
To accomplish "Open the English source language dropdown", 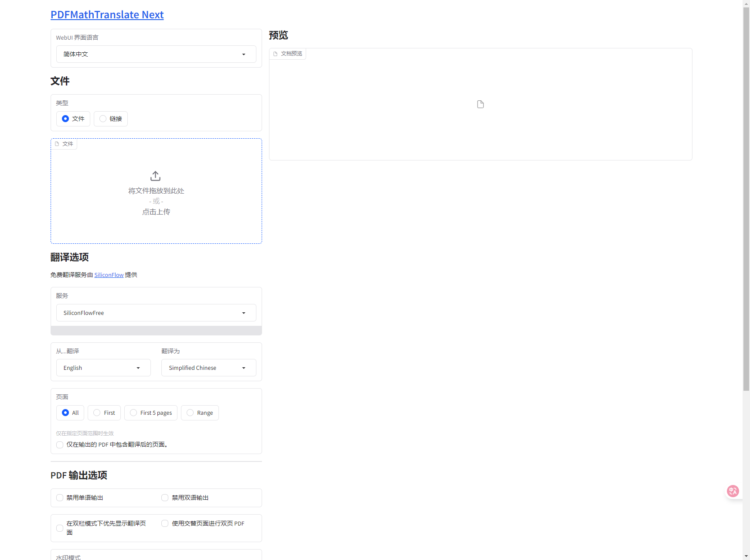I will (103, 368).
